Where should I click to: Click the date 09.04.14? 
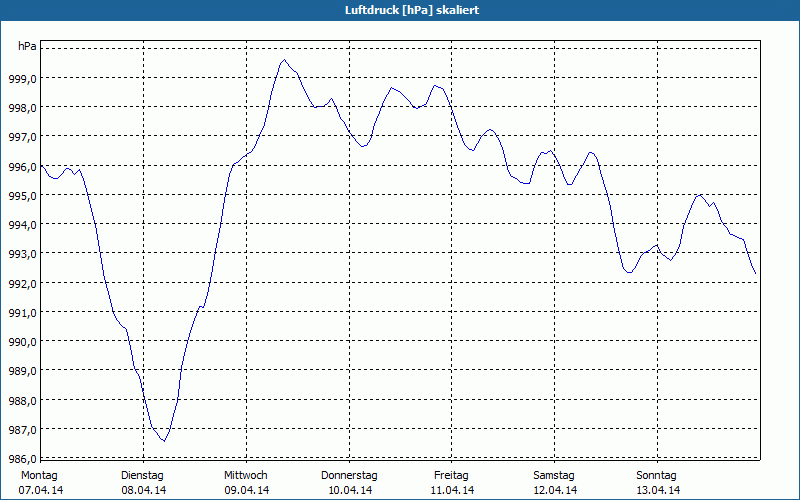point(246,491)
